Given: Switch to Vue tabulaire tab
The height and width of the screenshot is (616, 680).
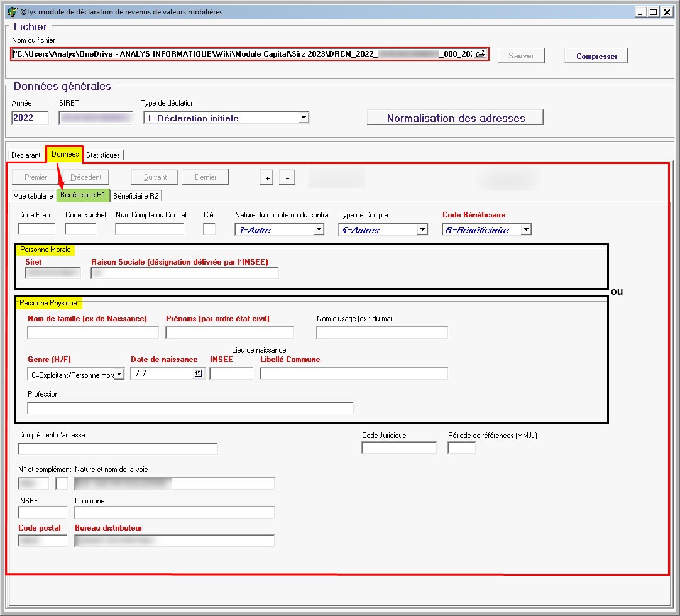Looking at the screenshot, I should pos(33,196).
